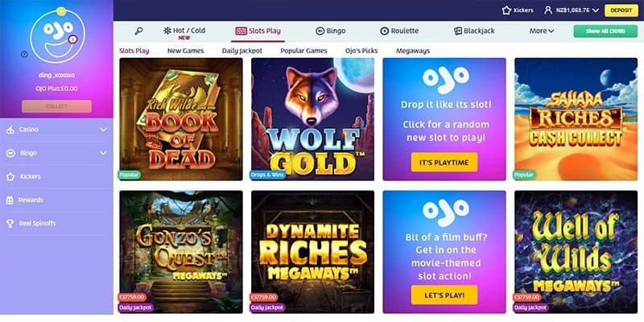Open account balance dropdown arrow
The width and height of the screenshot is (644, 322).
[596, 10]
